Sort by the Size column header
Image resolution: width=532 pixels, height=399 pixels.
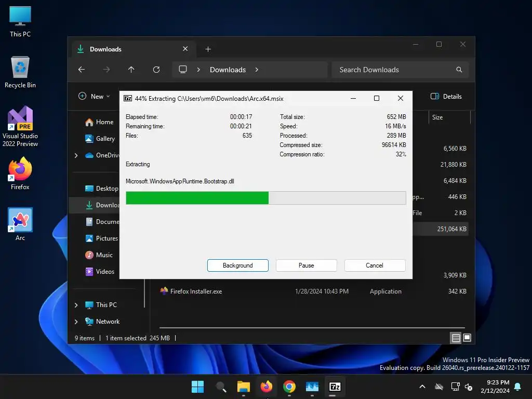(449, 117)
